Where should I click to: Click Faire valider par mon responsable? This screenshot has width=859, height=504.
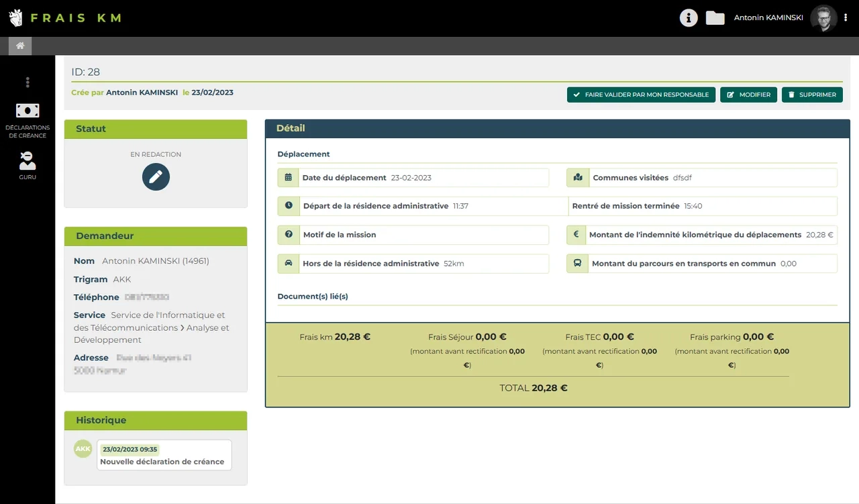641,95
